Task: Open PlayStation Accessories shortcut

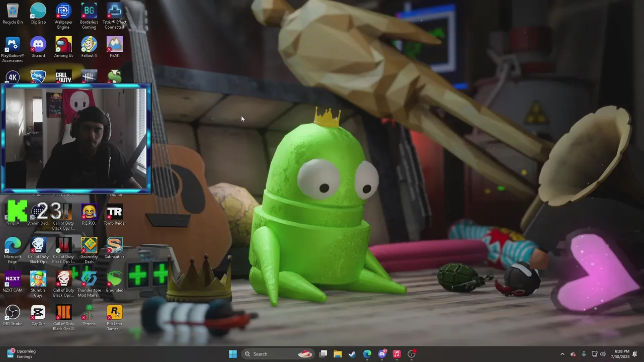Action: pyautogui.click(x=13, y=50)
